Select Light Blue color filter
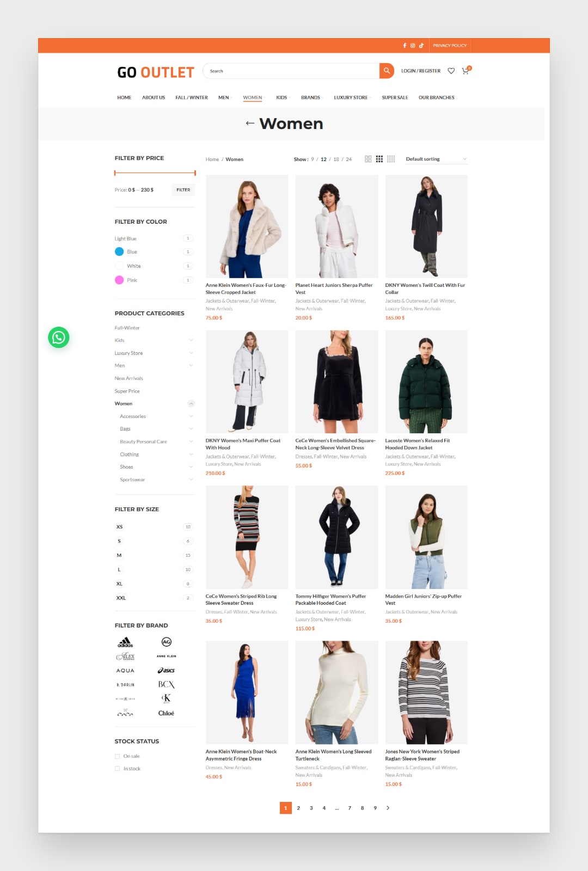Image resolution: width=588 pixels, height=871 pixels. click(125, 238)
